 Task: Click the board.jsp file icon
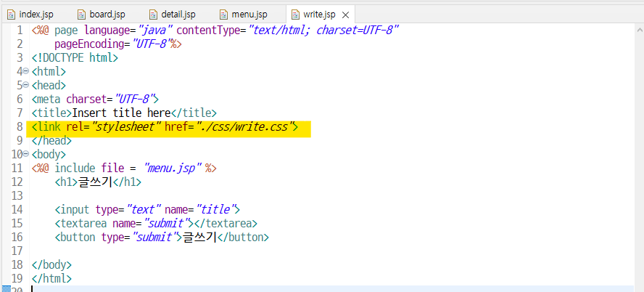pos(82,15)
